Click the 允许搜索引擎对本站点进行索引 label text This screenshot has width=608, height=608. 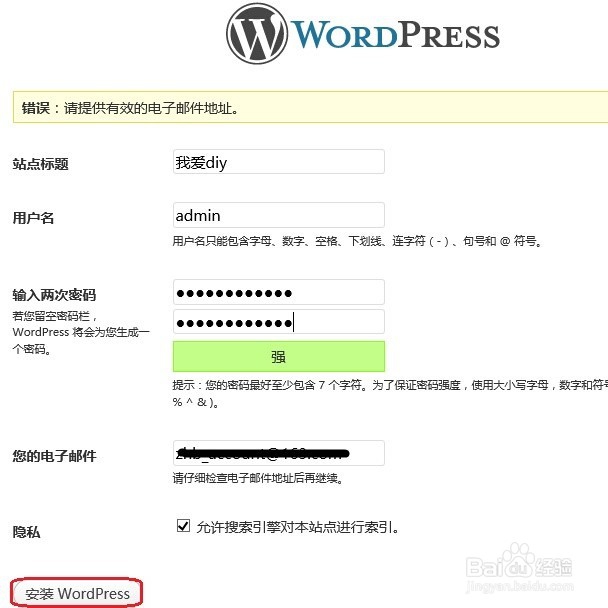coord(298,527)
